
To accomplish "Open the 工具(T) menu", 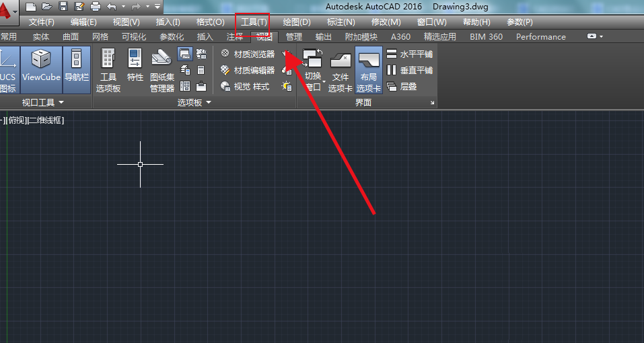I will click(x=254, y=22).
